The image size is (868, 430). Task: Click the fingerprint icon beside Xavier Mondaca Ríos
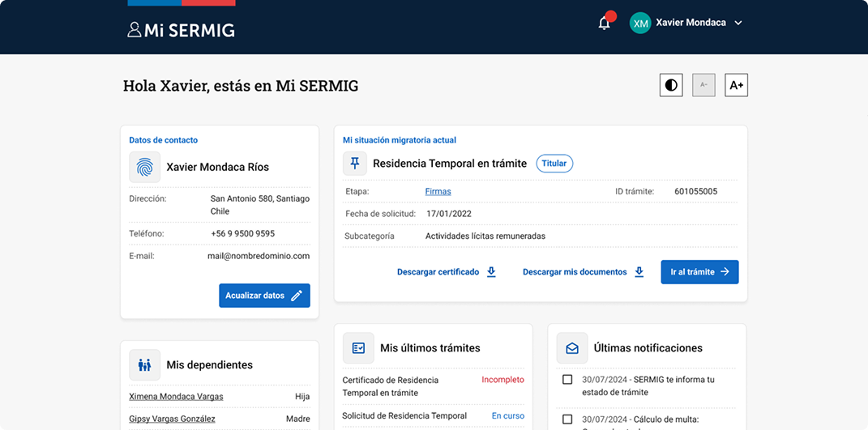click(145, 167)
